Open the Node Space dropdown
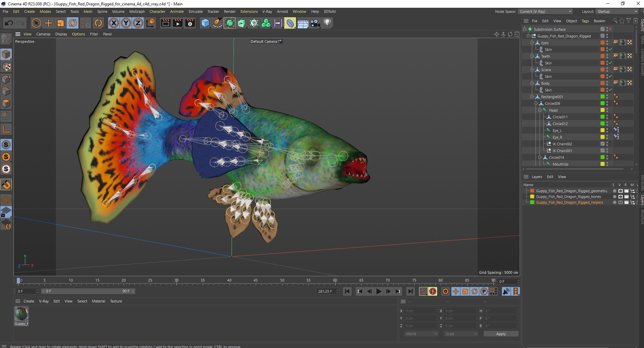644x348 pixels. [545, 11]
